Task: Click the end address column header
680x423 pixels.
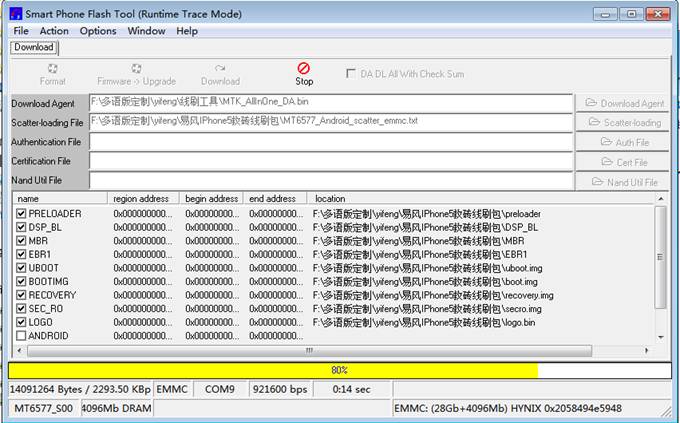Action: (x=275, y=199)
